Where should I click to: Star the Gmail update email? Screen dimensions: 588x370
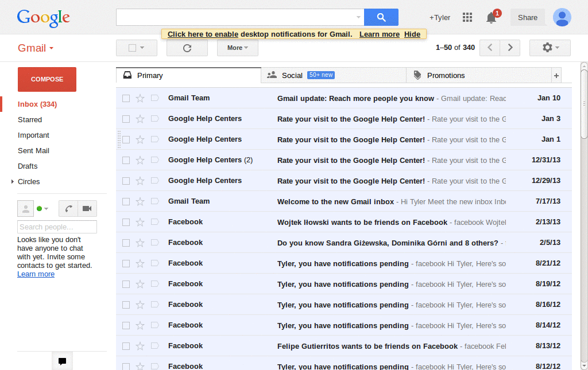click(x=140, y=98)
